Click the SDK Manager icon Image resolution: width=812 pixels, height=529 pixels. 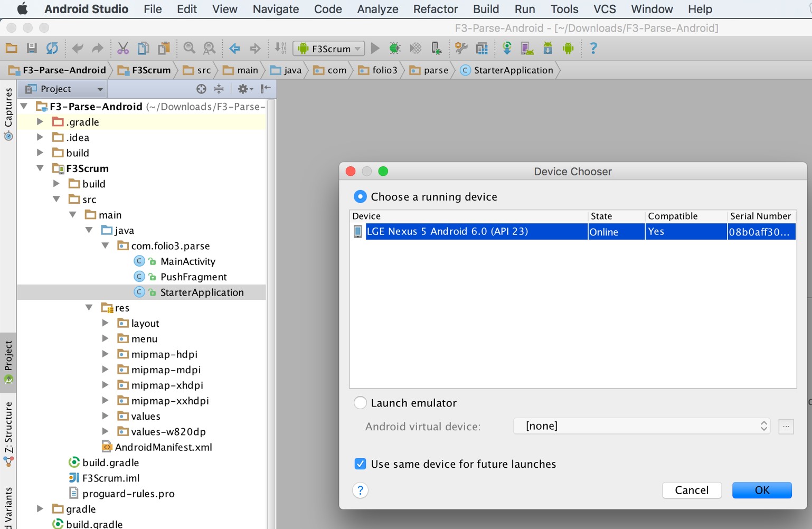coord(547,49)
